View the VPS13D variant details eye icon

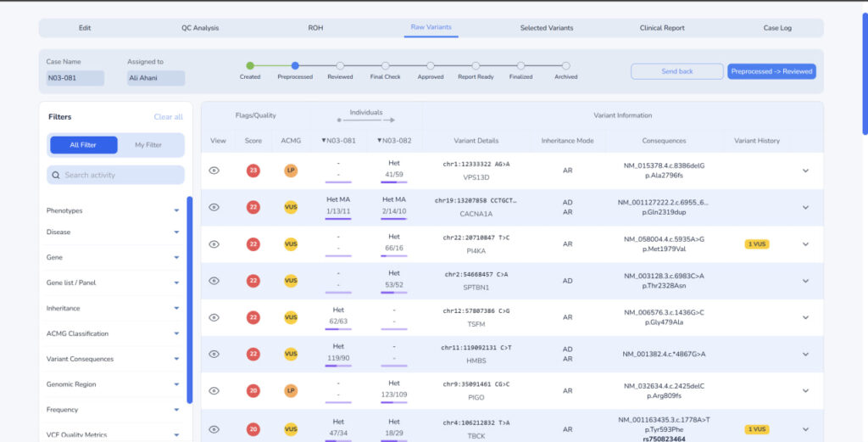click(x=214, y=171)
